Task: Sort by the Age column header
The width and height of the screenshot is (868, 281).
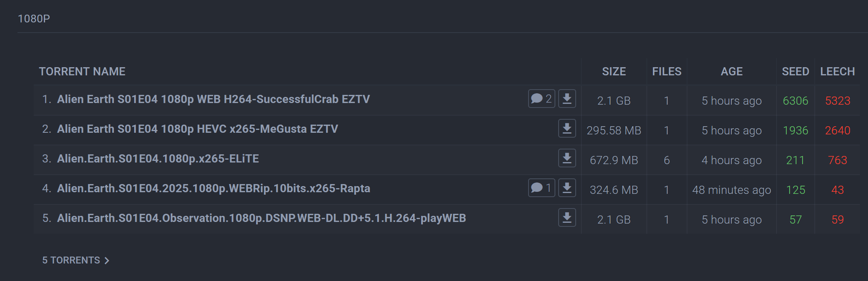Action: pyautogui.click(x=731, y=72)
